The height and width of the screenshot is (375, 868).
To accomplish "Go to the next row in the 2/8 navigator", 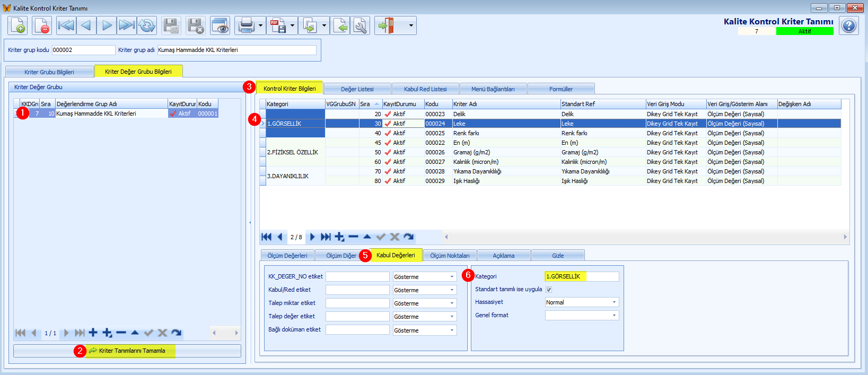I will coord(312,237).
